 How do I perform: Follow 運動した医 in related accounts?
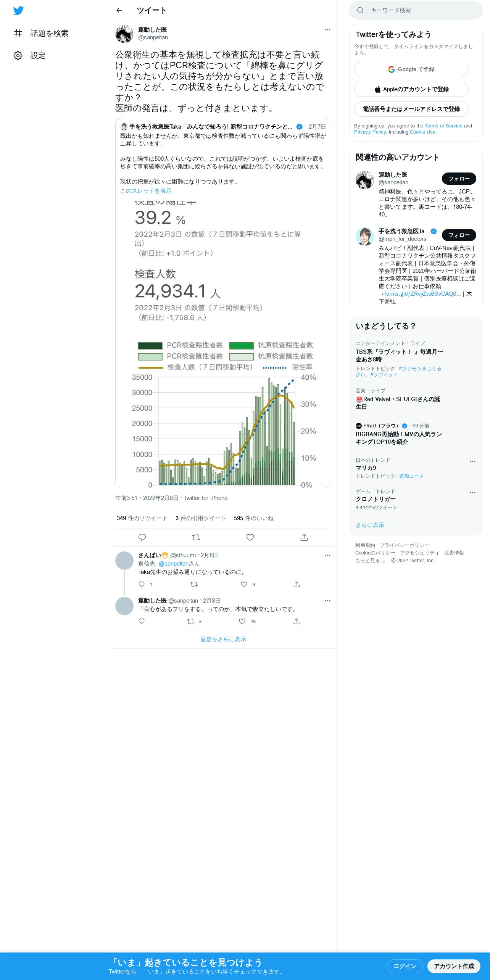[x=459, y=179]
